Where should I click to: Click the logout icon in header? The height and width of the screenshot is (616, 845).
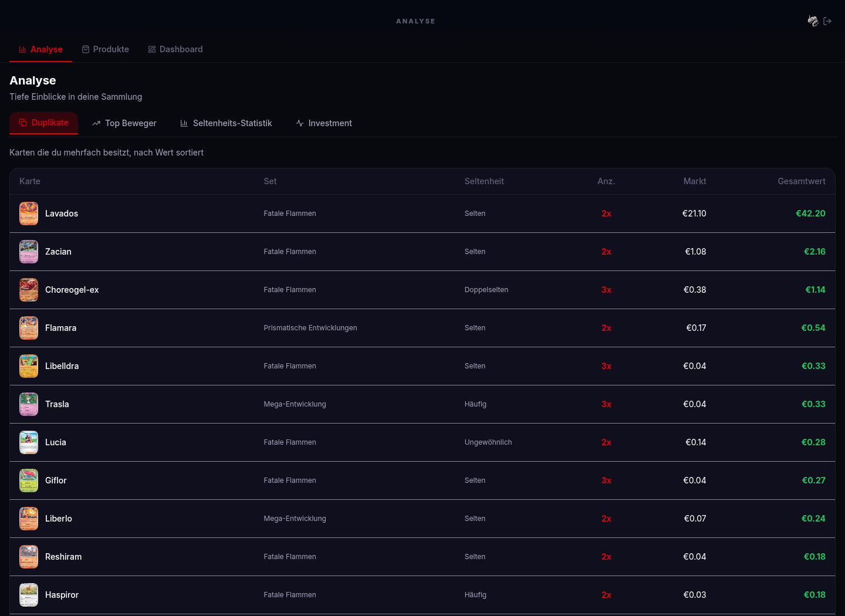point(827,21)
